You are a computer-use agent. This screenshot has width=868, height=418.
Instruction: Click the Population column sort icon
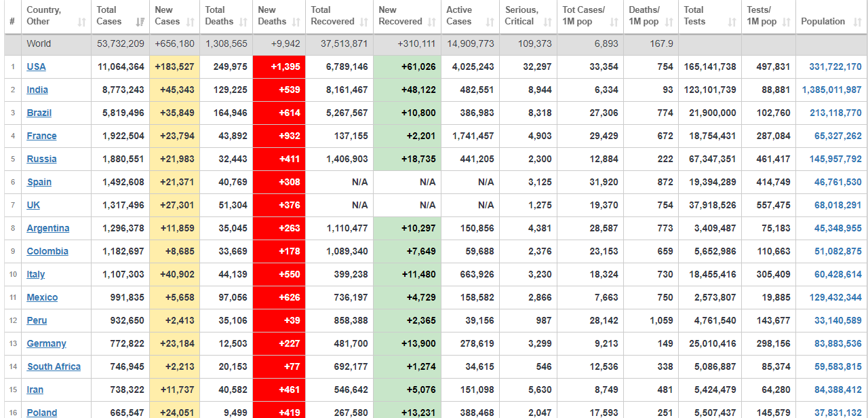pyautogui.click(x=858, y=22)
